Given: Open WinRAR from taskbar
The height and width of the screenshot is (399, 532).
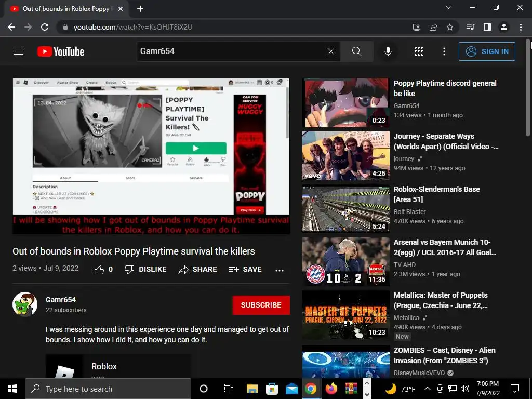Looking at the screenshot, I should tap(351, 389).
